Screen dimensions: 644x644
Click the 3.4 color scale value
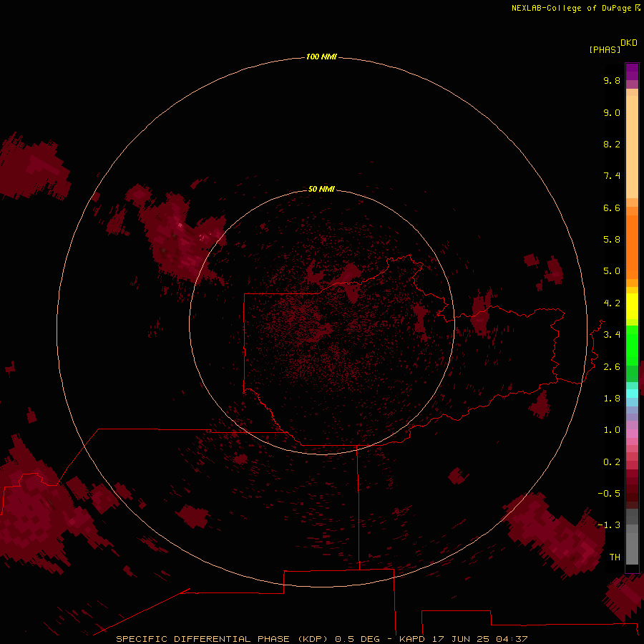tap(612, 335)
